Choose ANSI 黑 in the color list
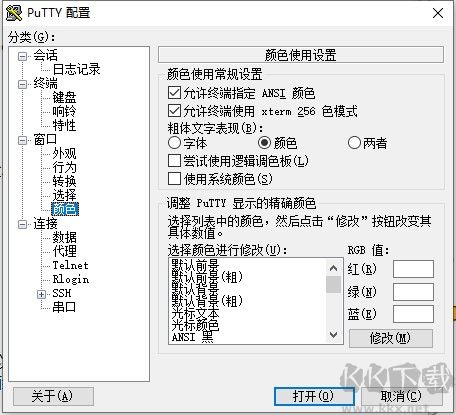 click(x=192, y=337)
